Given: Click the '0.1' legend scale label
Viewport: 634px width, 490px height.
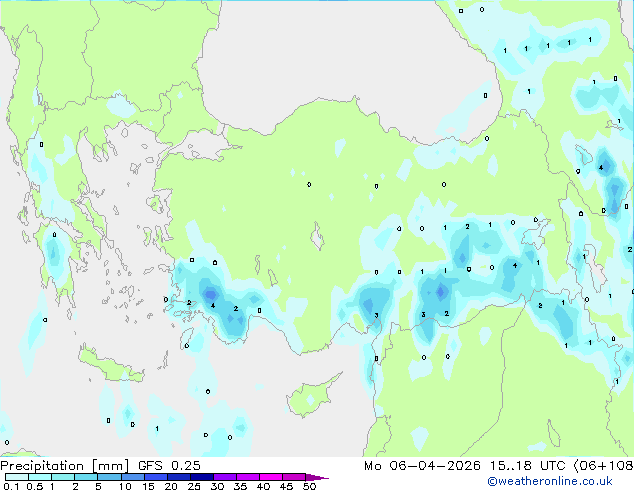Looking at the screenshot, I should click(11, 486).
